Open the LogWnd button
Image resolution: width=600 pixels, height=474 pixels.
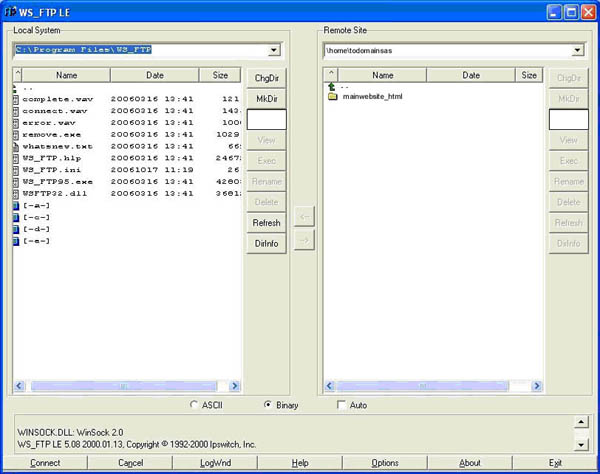(215, 463)
